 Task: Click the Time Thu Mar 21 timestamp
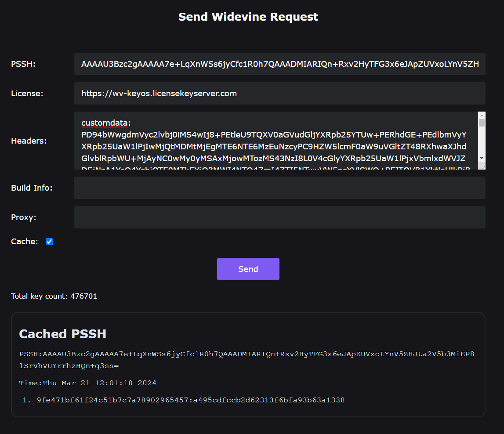tap(88, 383)
